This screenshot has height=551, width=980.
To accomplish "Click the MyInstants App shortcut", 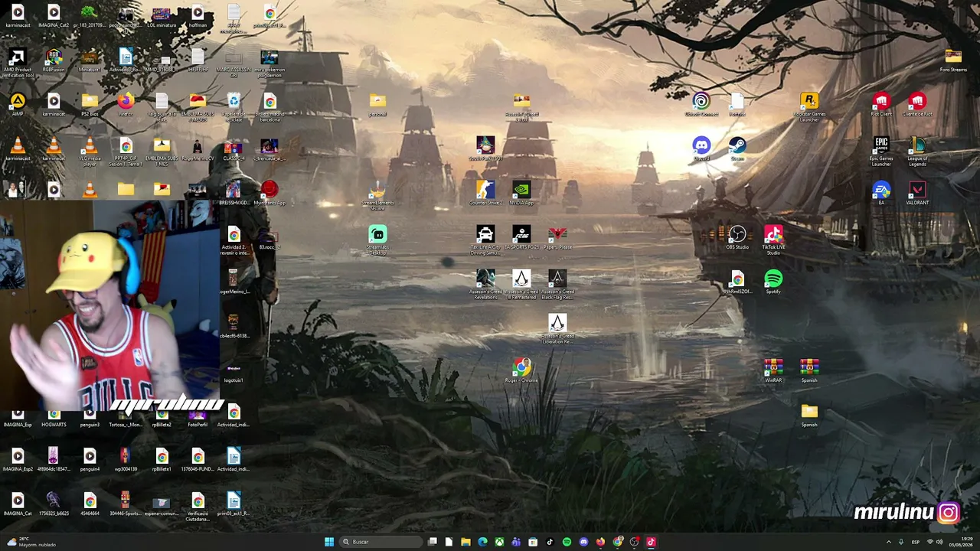I will click(x=269, y=194).
